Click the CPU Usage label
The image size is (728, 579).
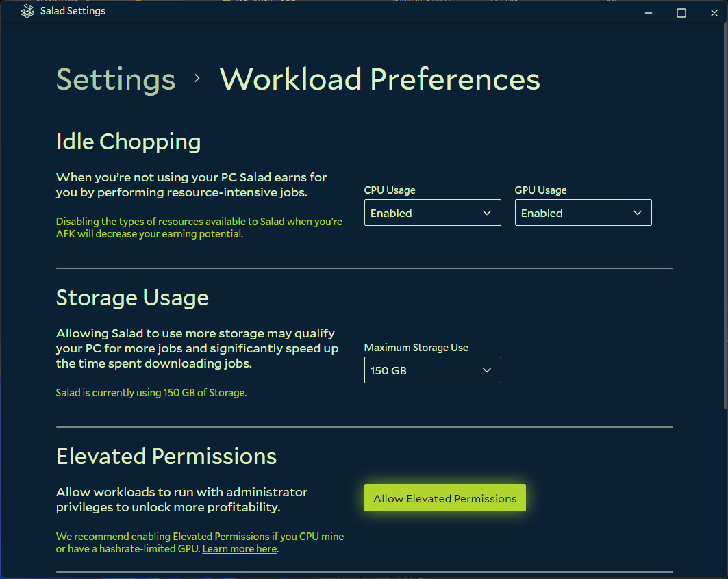390,190
